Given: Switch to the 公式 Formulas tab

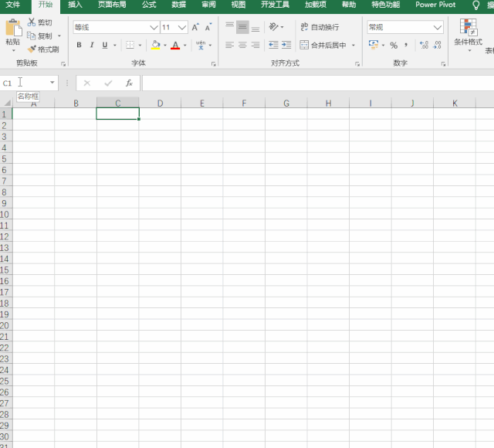Looking at the screenshot, I should 149,5.
